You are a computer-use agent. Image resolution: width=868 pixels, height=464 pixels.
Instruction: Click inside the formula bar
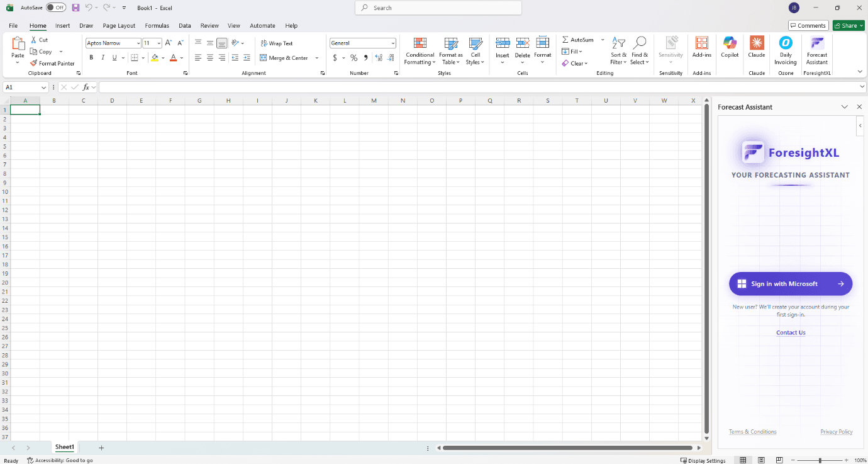(478, 88)
